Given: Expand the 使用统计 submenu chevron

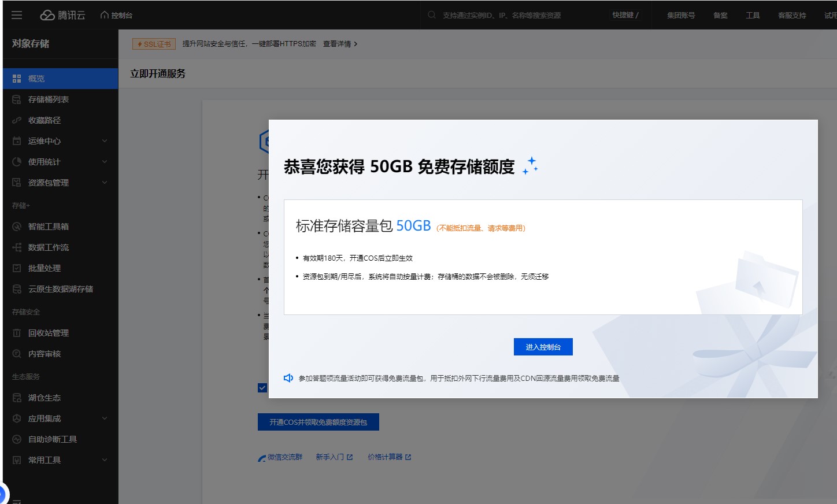Looking at the screenshot, I should click(105, 162).
